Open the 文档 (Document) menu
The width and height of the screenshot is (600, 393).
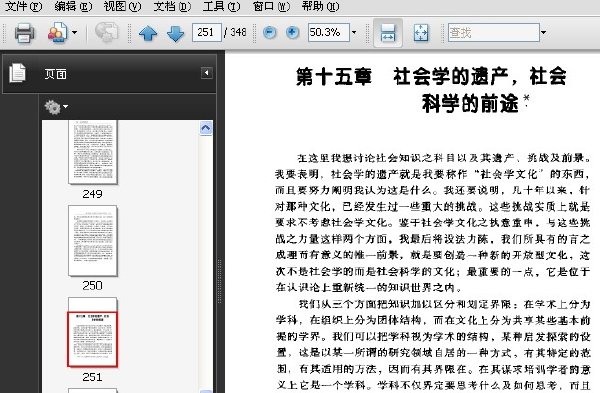tap(172, 6)
